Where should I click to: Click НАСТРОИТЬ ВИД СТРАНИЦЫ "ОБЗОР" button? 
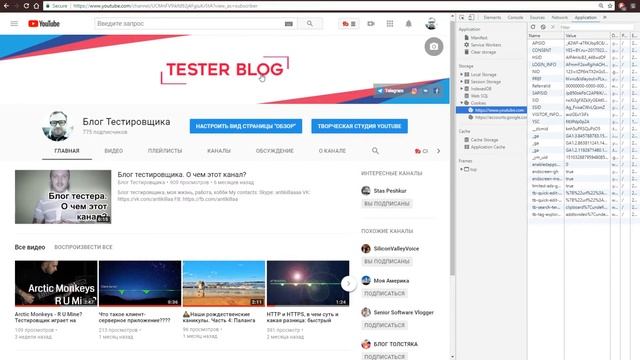(246, 126)
